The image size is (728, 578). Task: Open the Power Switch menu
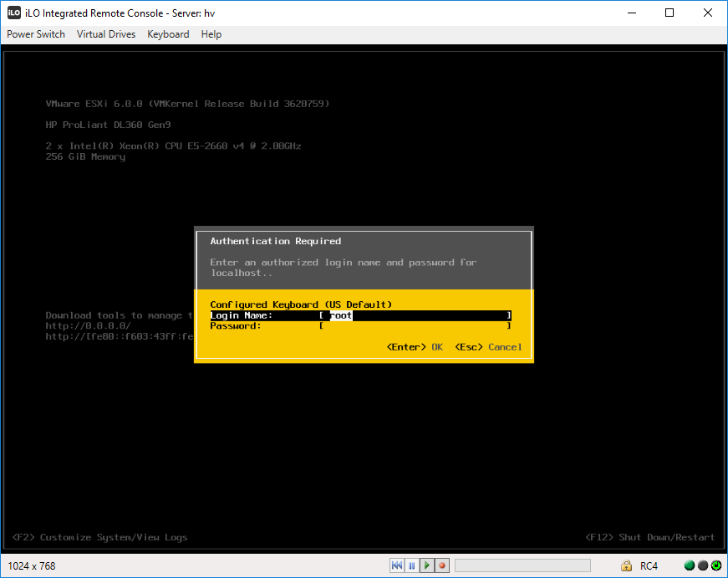36,34
